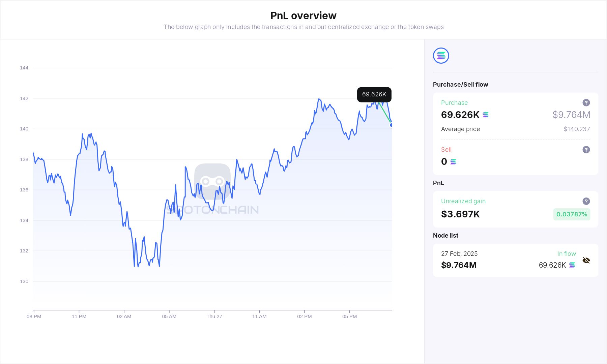Expand the Node list section

click(445, 236)
